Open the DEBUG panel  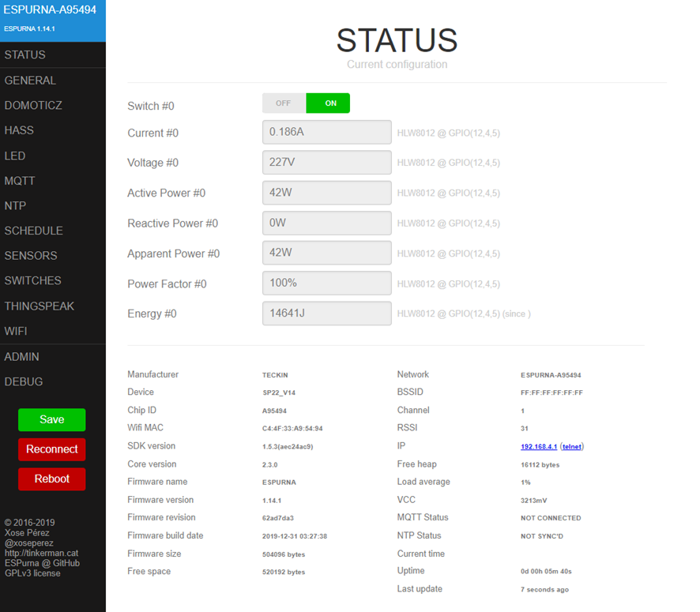pos(24,381)
